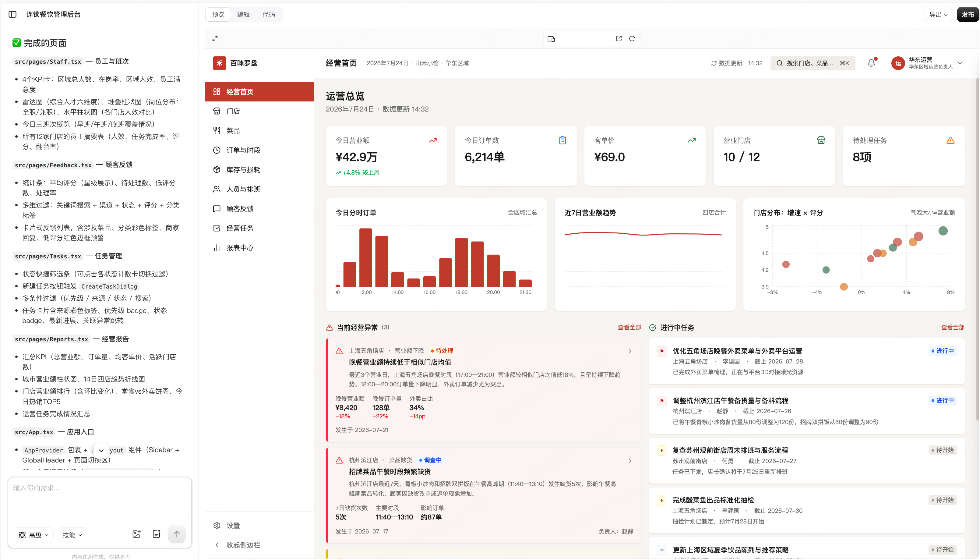Click the 搜索门店、菜品 search field

(813, 63)
